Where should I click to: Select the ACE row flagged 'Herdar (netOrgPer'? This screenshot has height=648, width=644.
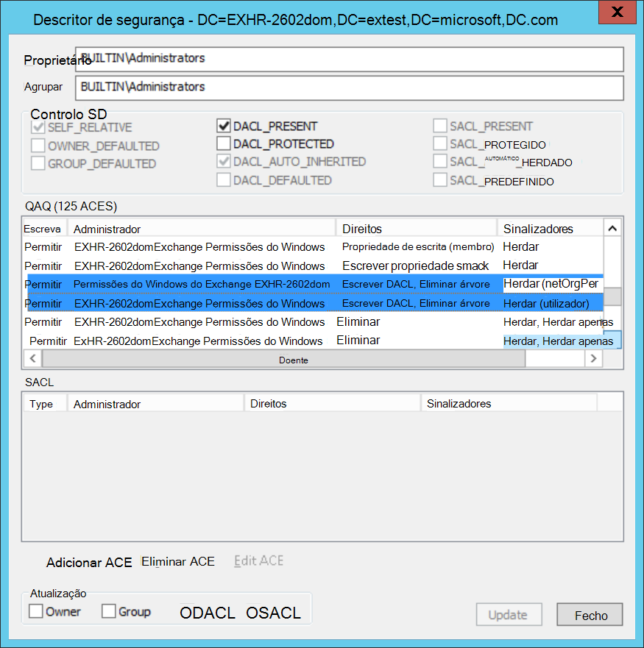pyautogui.click(x=313, y=284)
